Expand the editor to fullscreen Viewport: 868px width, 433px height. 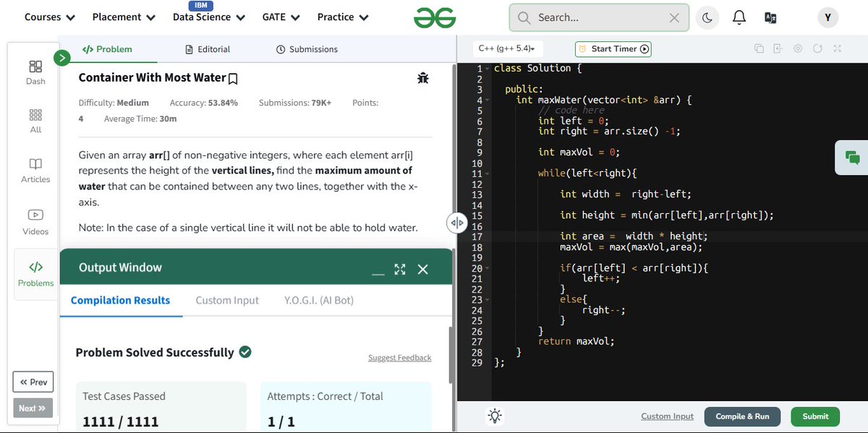click(837, 48)
